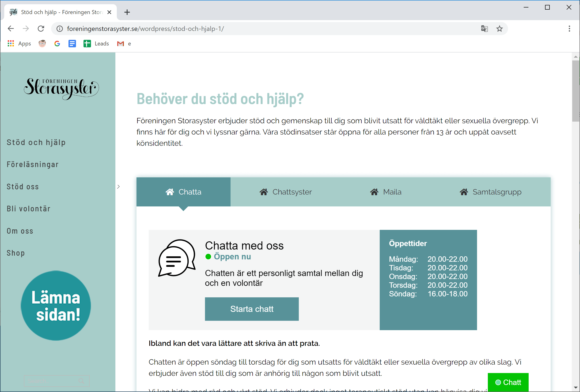The image size is (580, 392).
Task: Open a new browser tab
Action: click(127, 12)
